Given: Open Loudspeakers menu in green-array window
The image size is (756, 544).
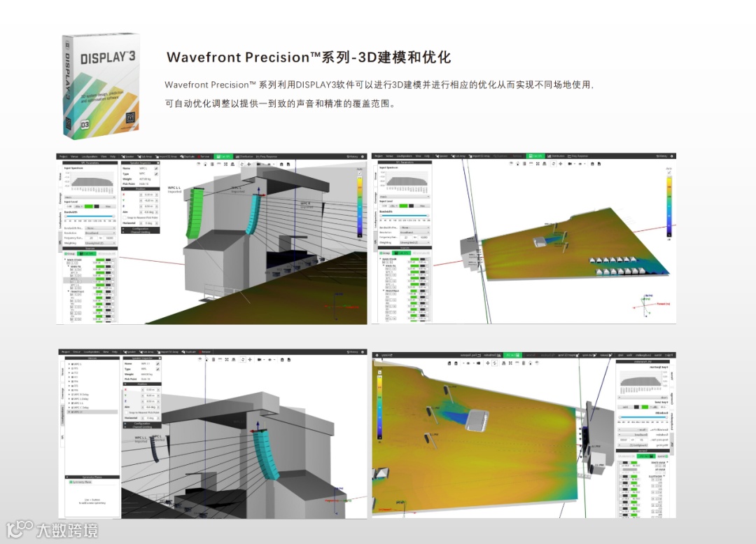Looking at the screenshot, I should click(x=89, y=157).
